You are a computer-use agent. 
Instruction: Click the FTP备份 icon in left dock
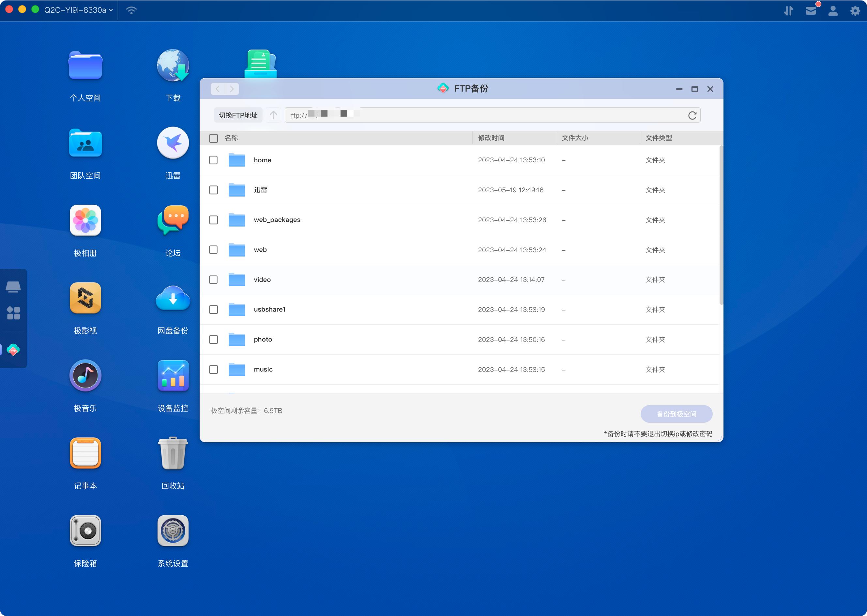tap(13, 350)
